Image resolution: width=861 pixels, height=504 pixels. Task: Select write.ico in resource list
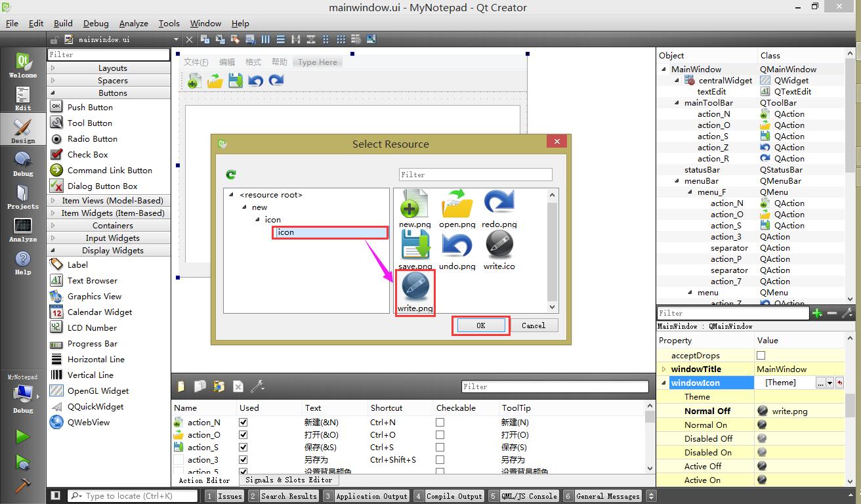(499, 251)
